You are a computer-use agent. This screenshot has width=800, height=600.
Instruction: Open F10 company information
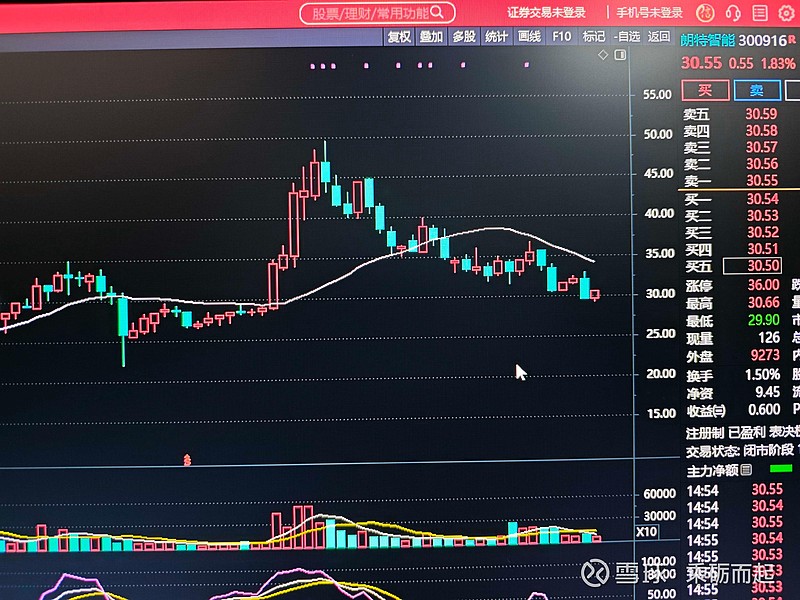pyautogui.click(x=561, y=36)
